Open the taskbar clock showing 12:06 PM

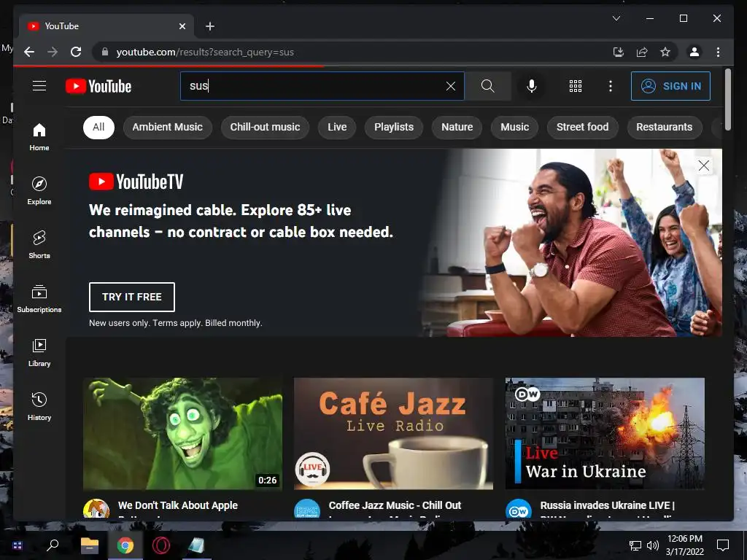click(684, 545)
